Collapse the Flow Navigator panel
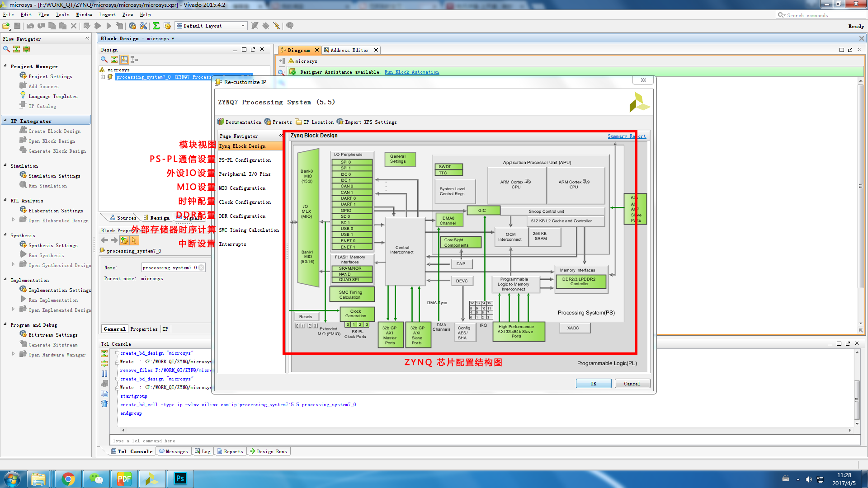This screenshot has width=868, height=488. pos(87,38)
